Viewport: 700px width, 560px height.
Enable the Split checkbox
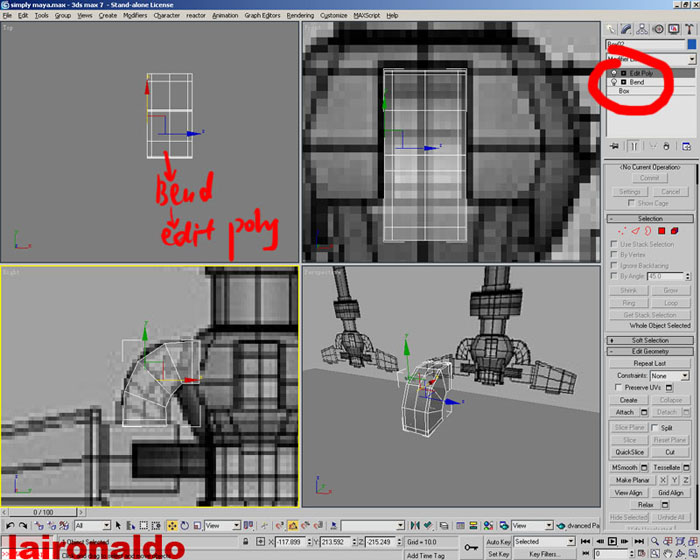pyautogui.click(x=654, y=427)
